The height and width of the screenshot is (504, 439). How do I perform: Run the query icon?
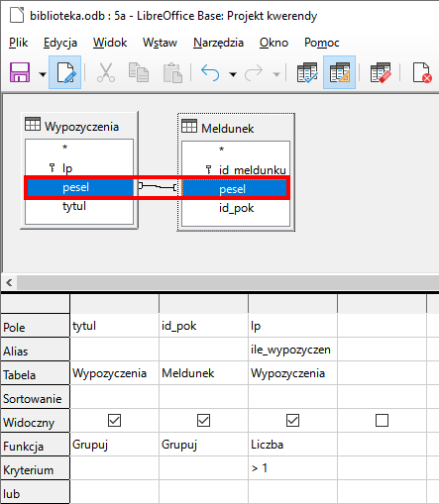click(307, 72)
